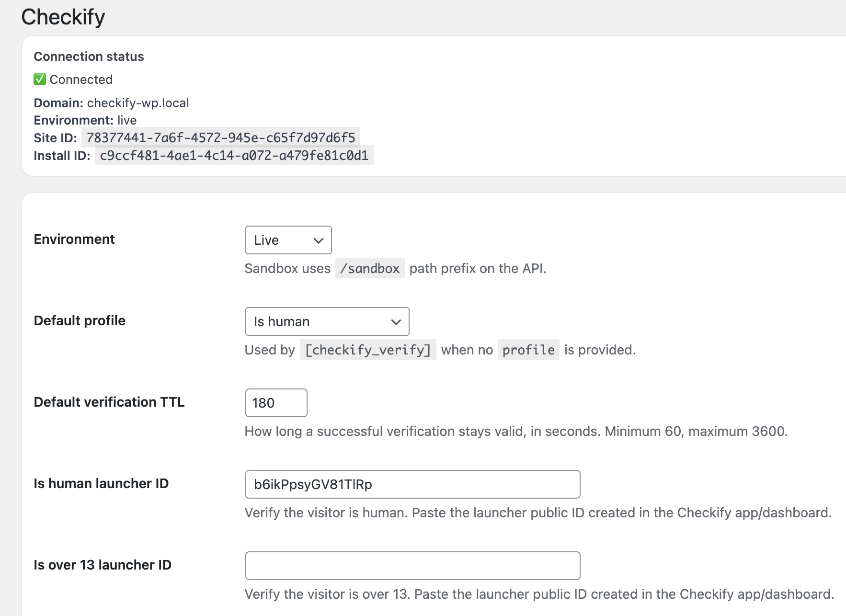
Task: Click the TTL help text about minimum 60
Action: coord(516,431)
